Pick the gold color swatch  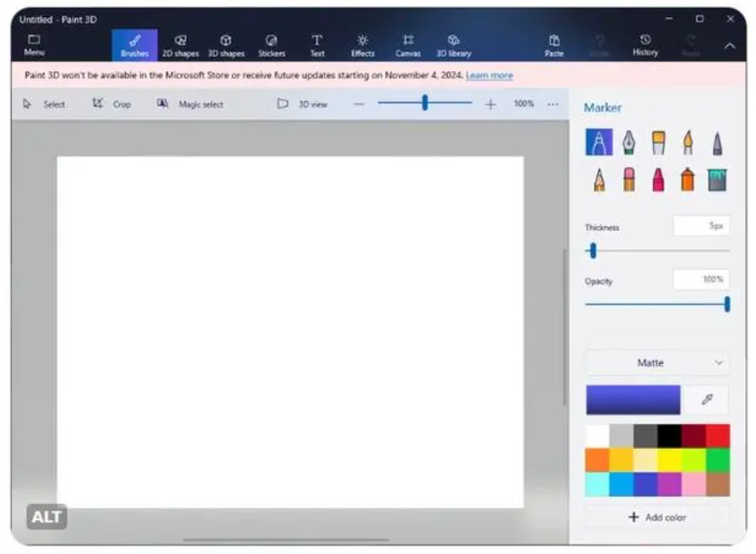tap(622, 460)
